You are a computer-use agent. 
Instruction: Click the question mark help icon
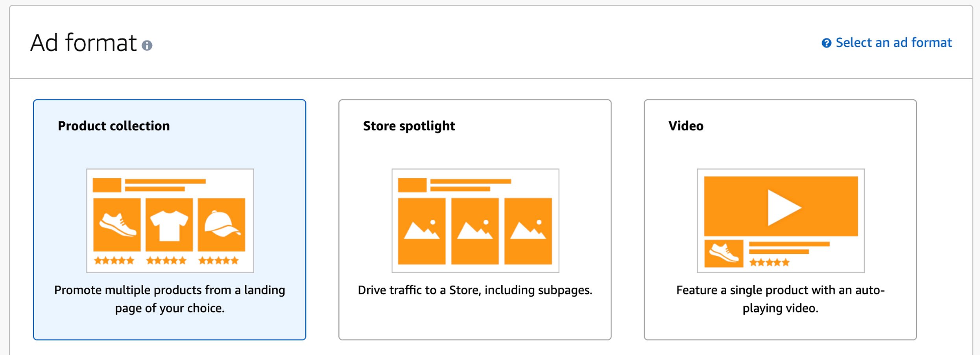click(826, 43)
